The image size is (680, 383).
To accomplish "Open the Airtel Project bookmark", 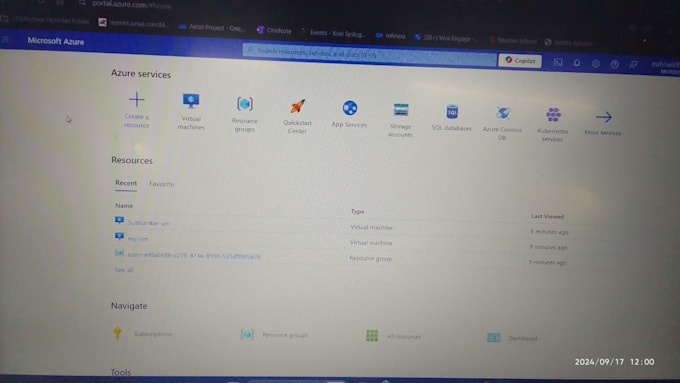I will [212, 27].
